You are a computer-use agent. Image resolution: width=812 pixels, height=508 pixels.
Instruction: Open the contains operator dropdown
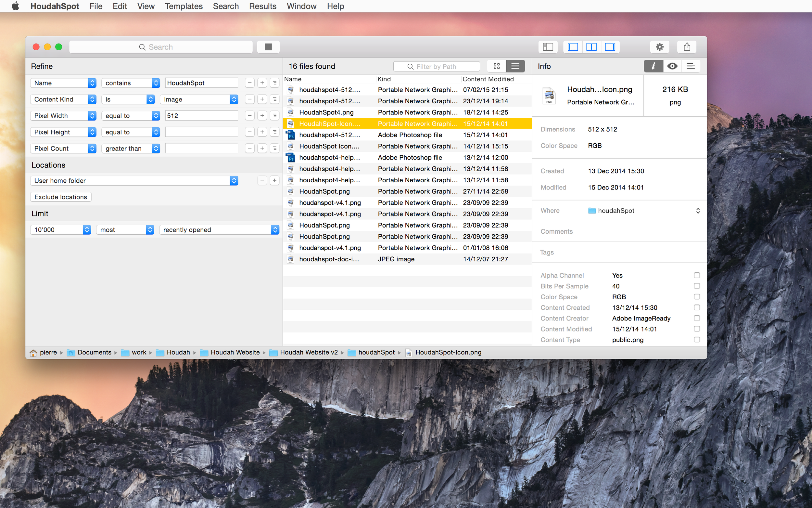point(131,83)
